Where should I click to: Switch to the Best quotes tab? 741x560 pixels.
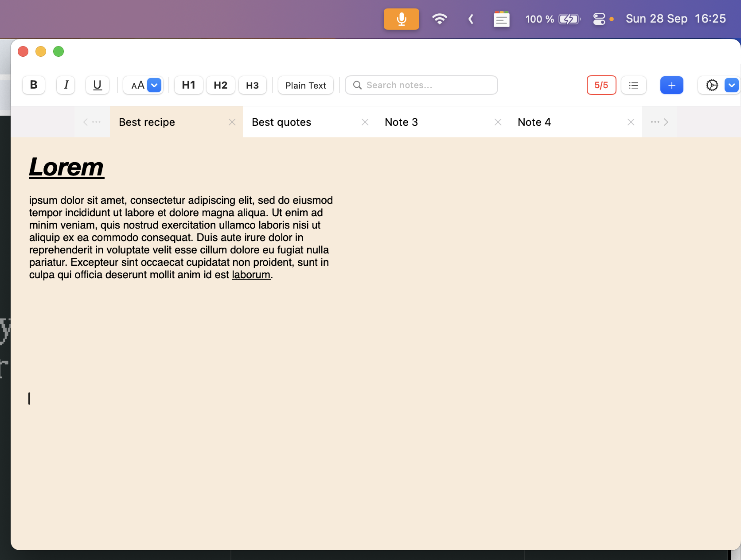click(x=281, y=122)
